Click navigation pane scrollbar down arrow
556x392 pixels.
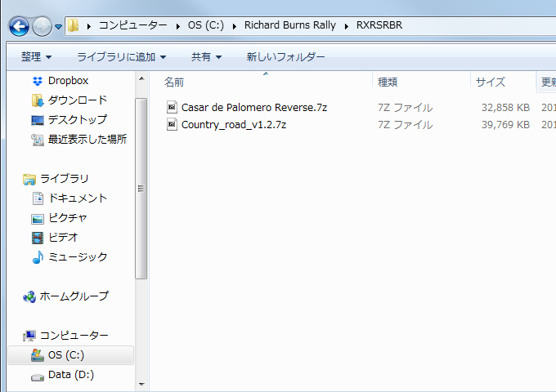point(141,384)
